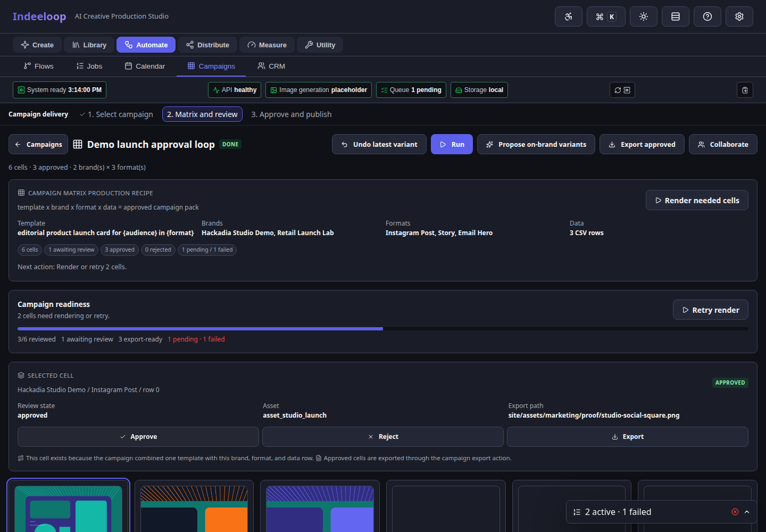Open the layout panel icon in header
Viewport: 766px width, 532px height.
click(x=676, y=16)
